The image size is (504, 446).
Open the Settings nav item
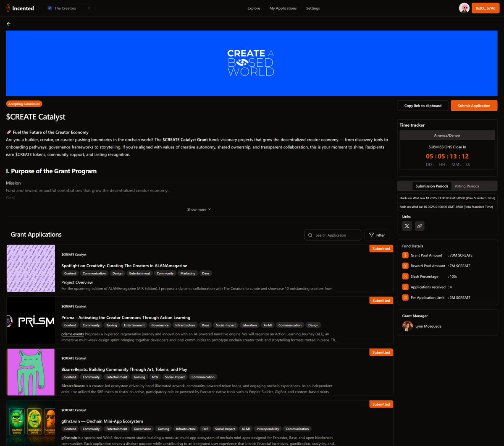[313, 8]
